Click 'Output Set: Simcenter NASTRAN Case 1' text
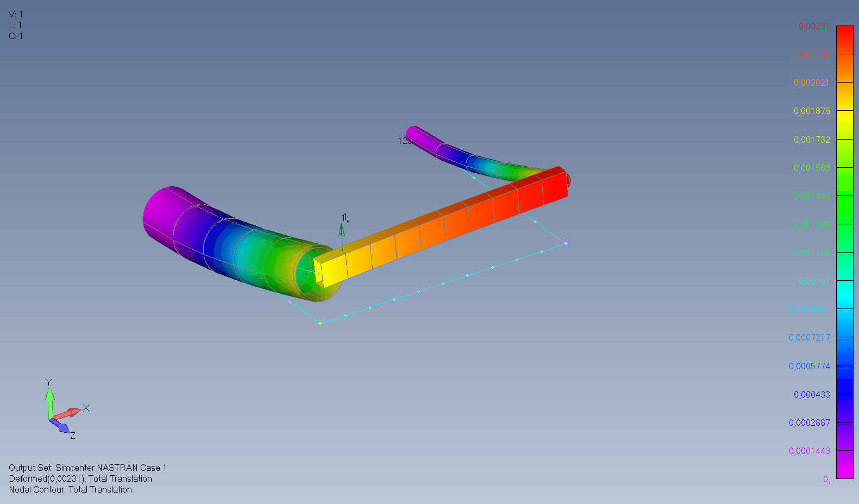 (x=87, y=468)
